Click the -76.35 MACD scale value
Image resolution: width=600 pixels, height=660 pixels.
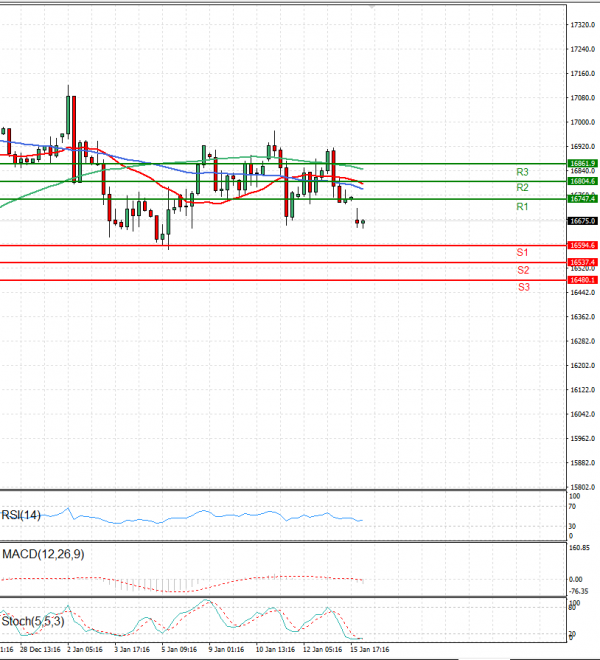[x=579, y=591]
